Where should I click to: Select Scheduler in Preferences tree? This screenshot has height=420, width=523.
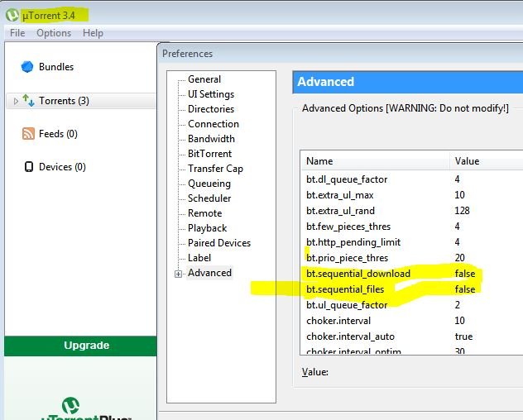209,198
